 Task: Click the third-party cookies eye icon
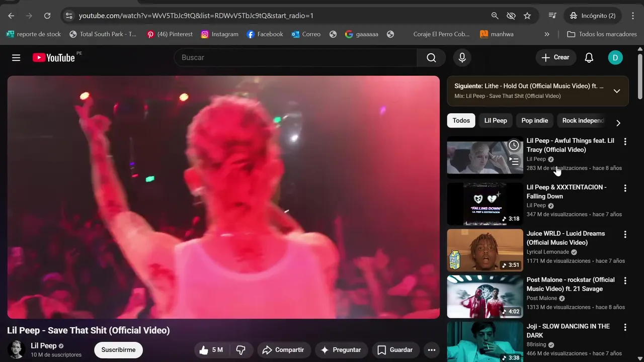(x=511, y=16)
